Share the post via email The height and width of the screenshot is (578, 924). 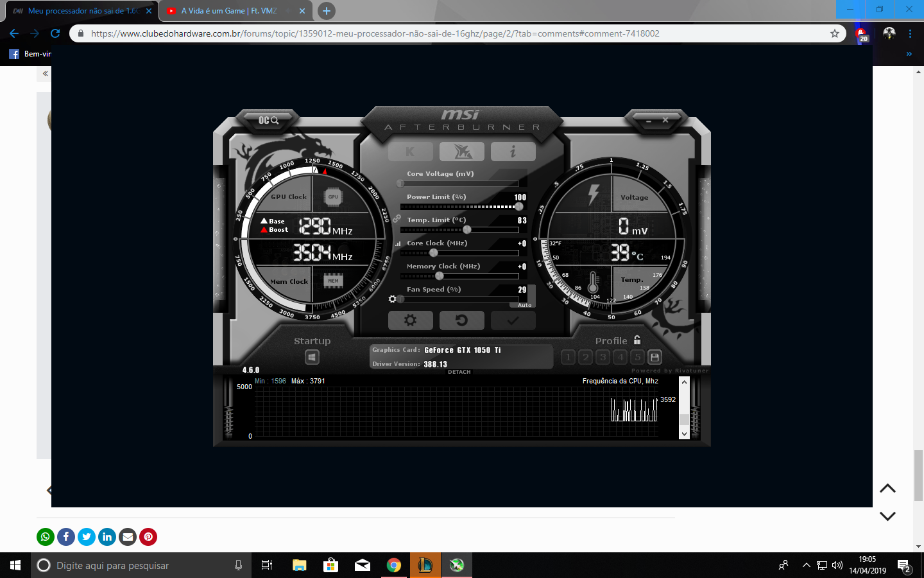128,537
